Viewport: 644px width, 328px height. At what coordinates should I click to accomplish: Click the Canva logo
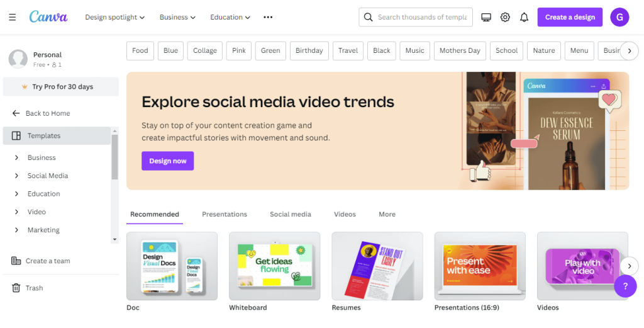(x=48, y=17)
